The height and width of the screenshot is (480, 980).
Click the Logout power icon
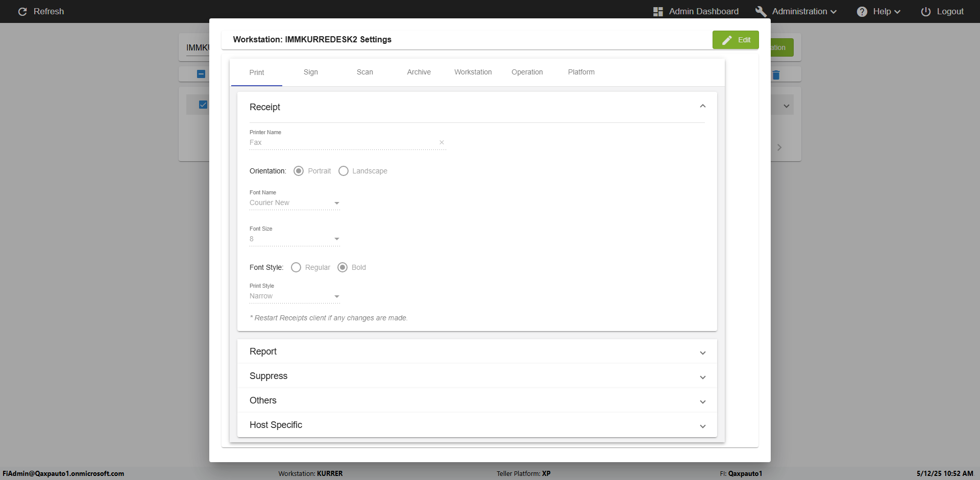(x=925, y=11)
